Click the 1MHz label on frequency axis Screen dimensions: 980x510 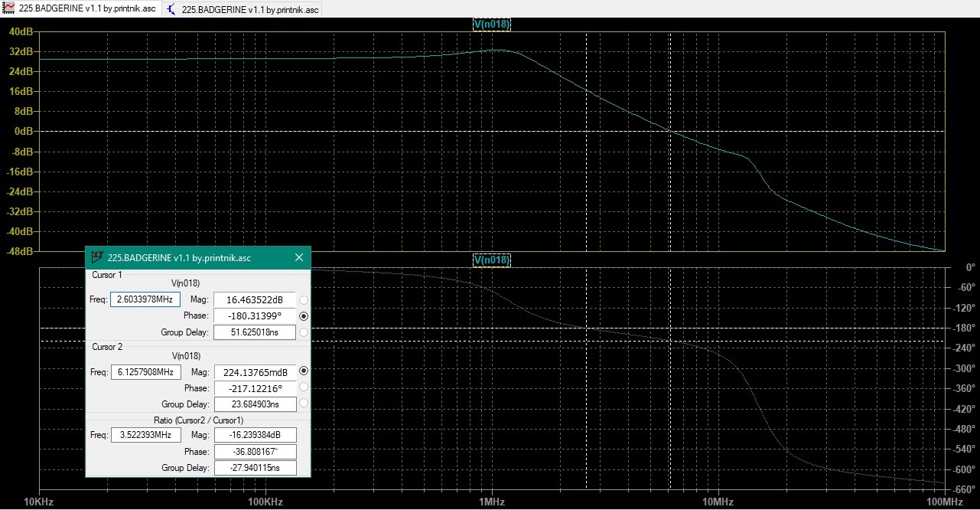click(492, 502)
